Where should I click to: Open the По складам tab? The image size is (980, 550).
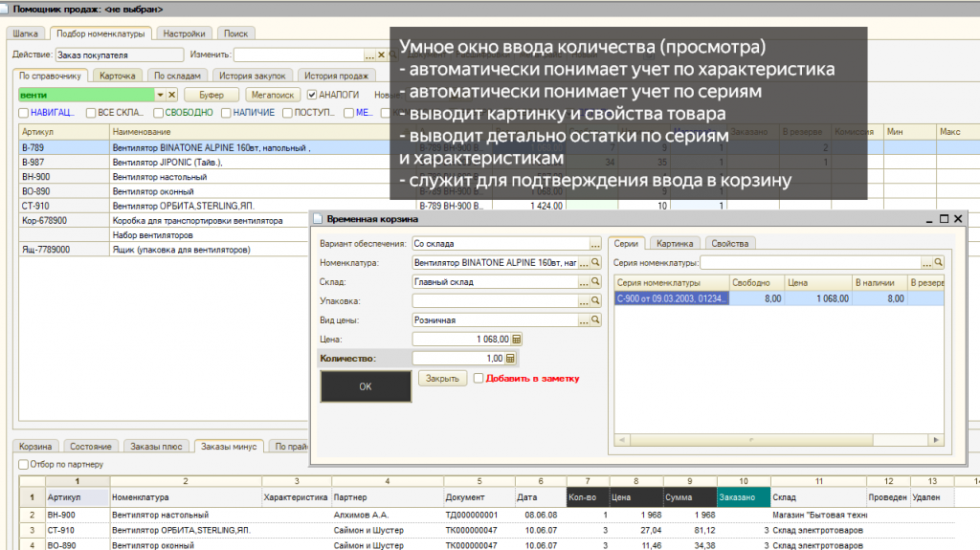point(177,76)
